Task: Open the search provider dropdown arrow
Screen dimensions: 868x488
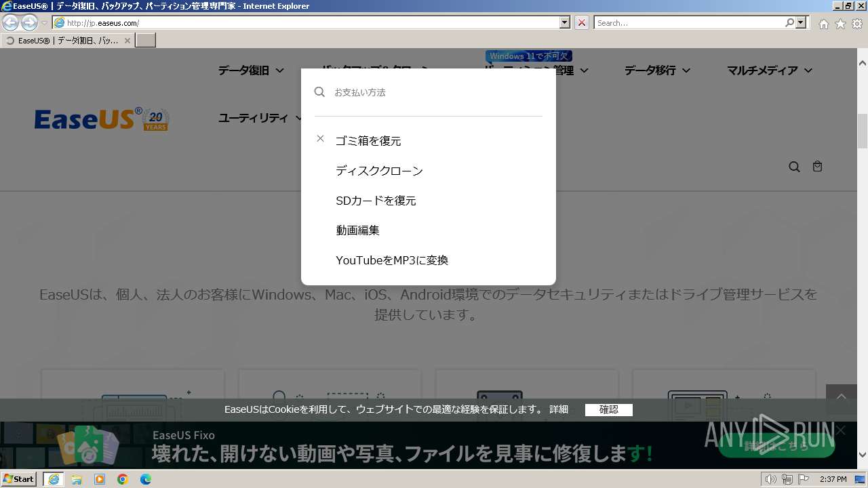Action: (802, 22)
